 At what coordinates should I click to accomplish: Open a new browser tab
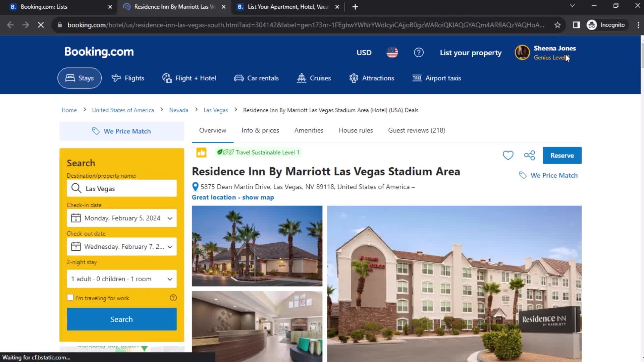(355, 7)
